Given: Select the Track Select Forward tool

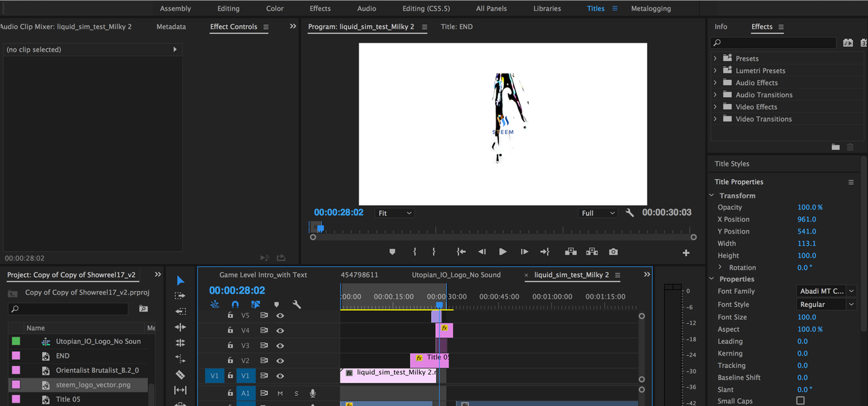Looking at the screenshot, I should click(180, 296).
